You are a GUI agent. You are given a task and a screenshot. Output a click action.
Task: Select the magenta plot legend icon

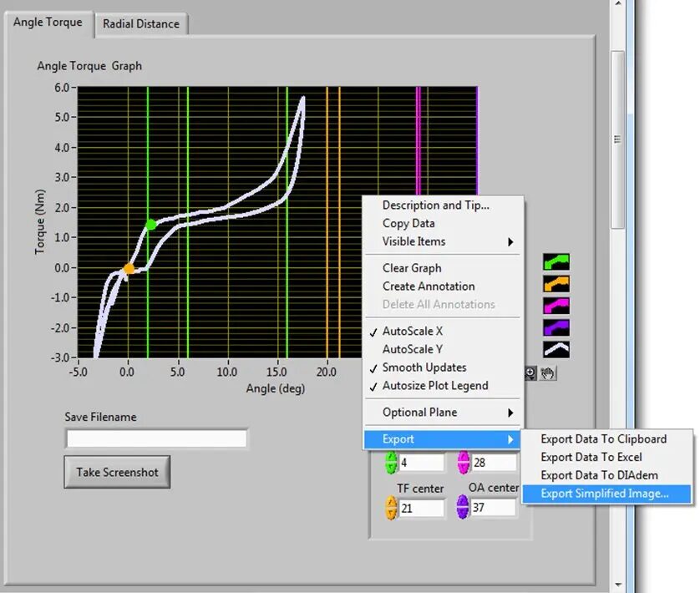pos(555,306)
